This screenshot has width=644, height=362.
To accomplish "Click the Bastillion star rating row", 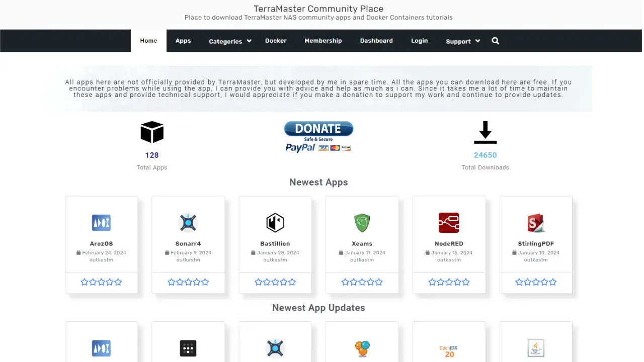I will (275, 282).
